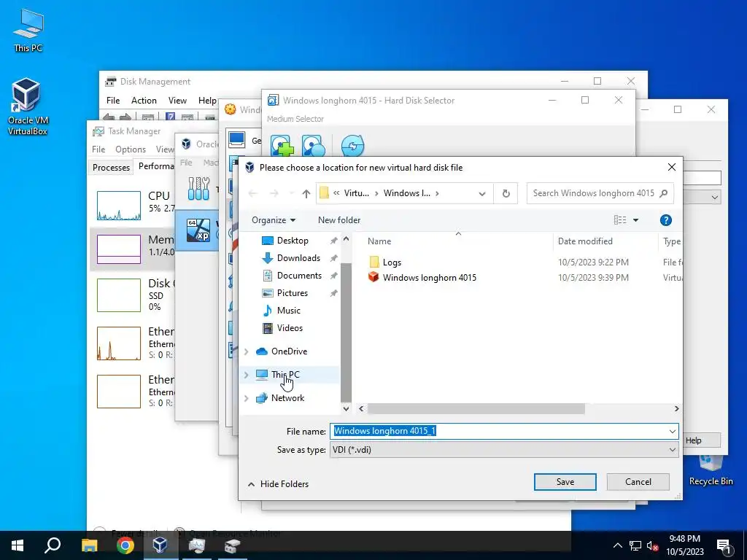The height and width of the screenshot is (560, 747).
Task: Expand the Network tree node
Action: click(x=247, y=398)
